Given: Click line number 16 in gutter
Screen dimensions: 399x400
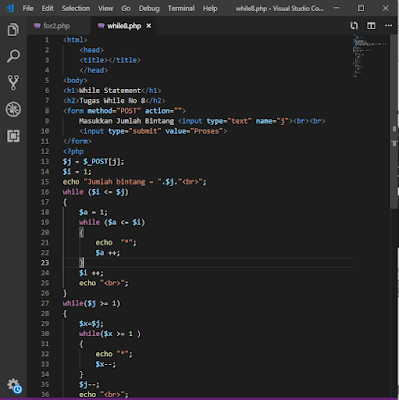Looking at the screenshot, I should point(45,192).
